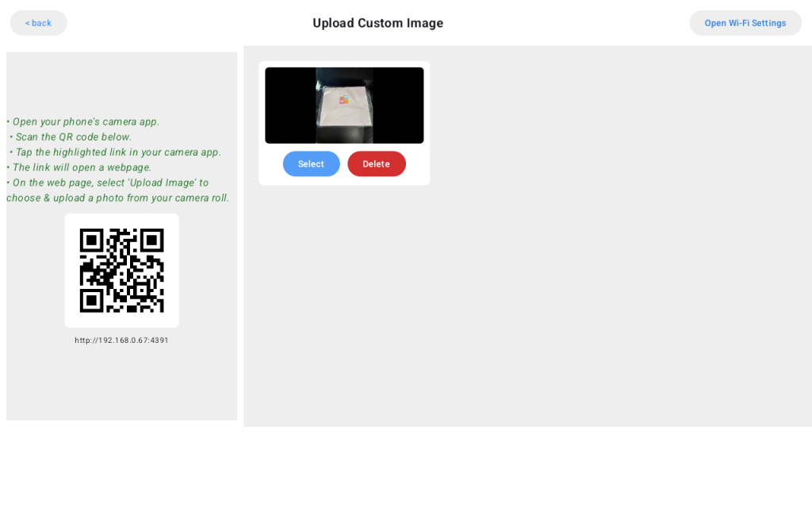Click the 'Upload Custom Image' page title
812x508 pixels.
[378, 23]
